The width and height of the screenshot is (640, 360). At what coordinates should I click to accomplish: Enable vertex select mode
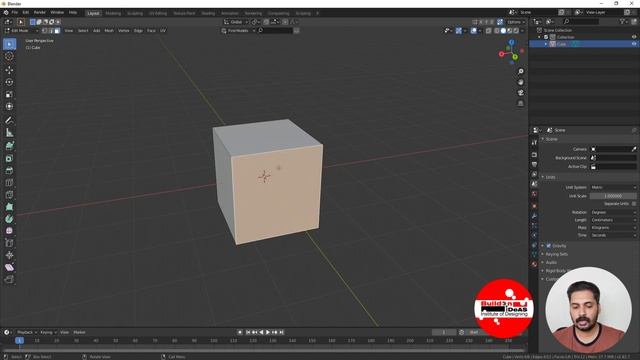point(44,31)
